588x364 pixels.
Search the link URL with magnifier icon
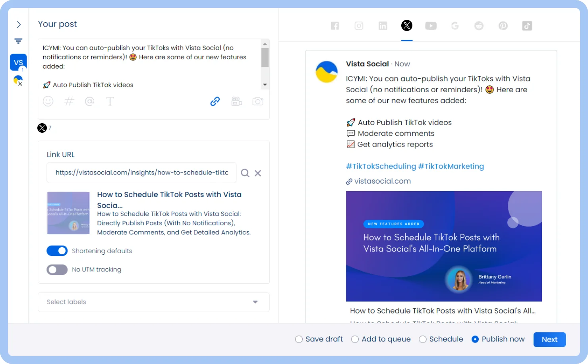pos(245,173)
